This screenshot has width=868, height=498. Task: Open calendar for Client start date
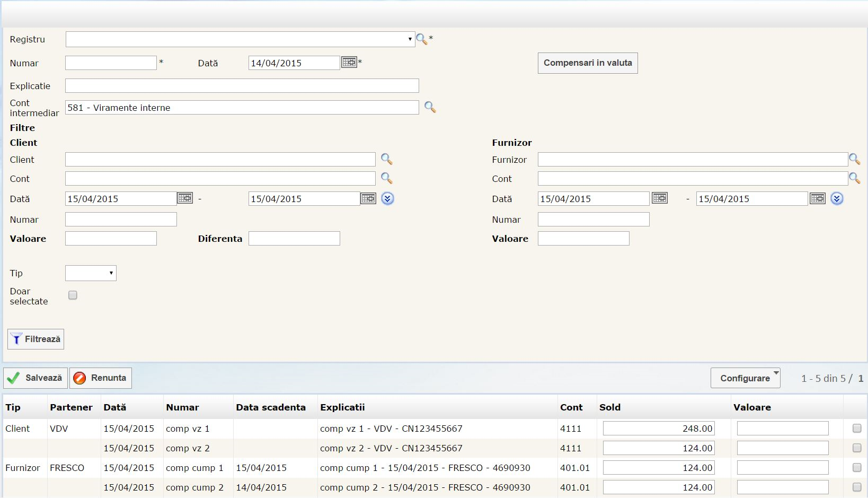click(185, 198)
